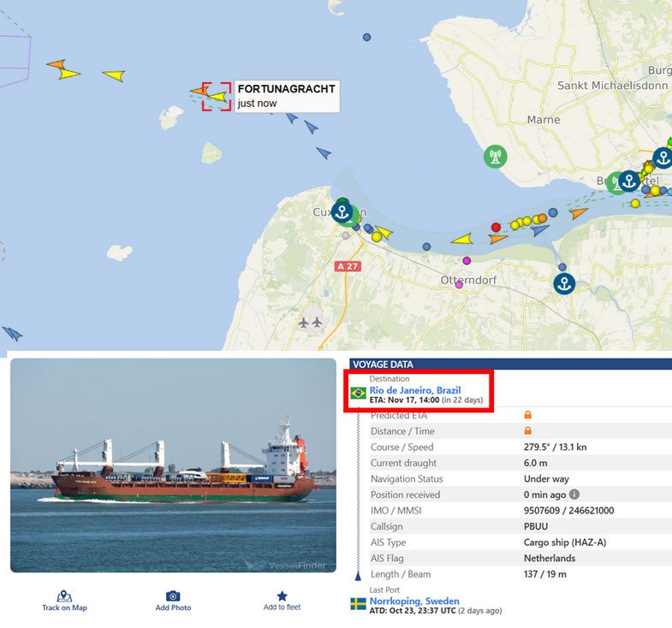Open the Norrkoping, Sweden last port link
Screen dimensions: 672x628
[x=414, y=601]
